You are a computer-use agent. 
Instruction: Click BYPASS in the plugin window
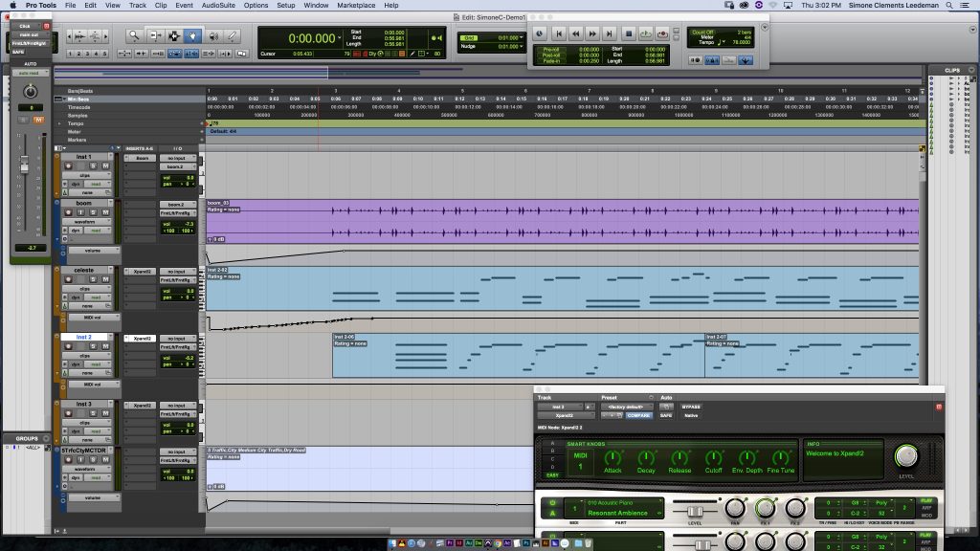(691, 407)
